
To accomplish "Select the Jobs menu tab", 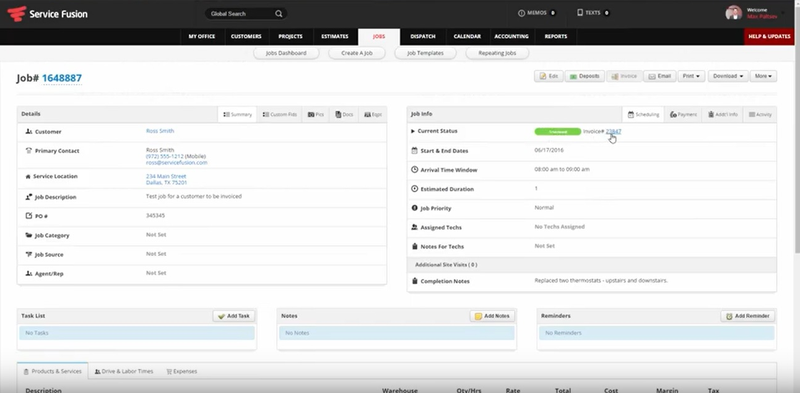I will pos(379,37).
